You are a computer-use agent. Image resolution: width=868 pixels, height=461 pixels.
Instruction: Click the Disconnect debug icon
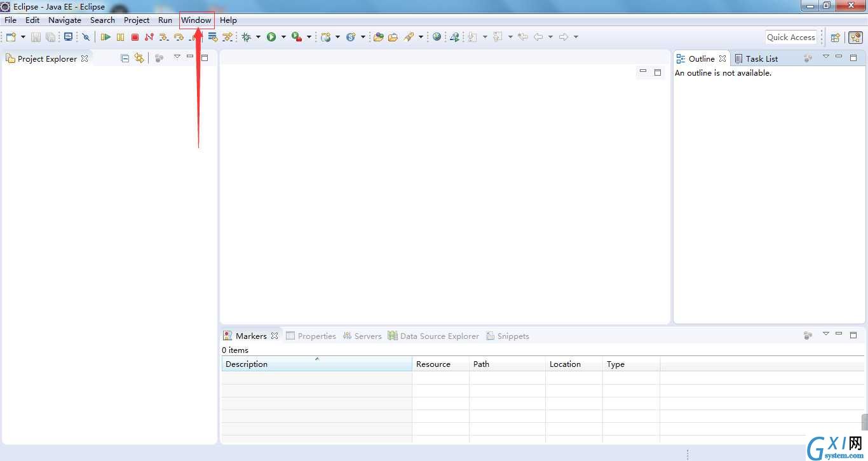pyautogui.click(x=149, y=37)
